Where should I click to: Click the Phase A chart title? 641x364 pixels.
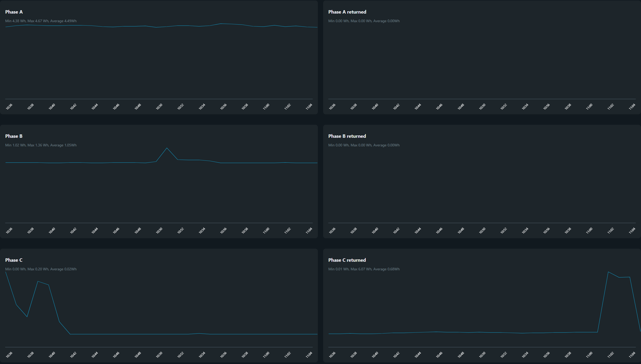point(14,12)
